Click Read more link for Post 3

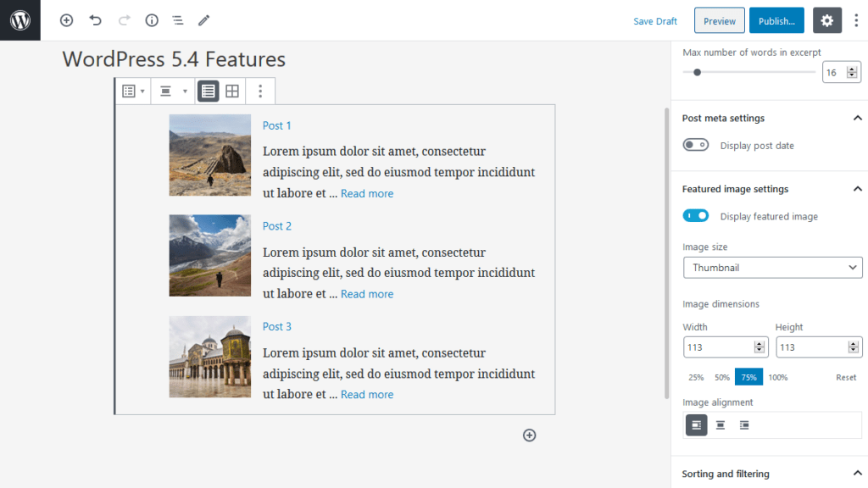(367, 395)
